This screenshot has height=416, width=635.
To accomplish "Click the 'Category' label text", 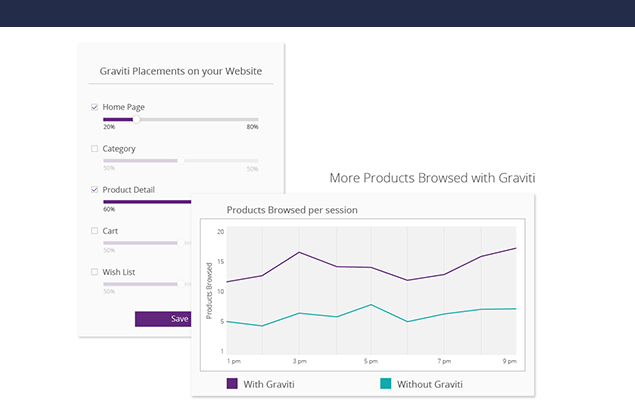I will pyautogui.click(x=119, y=149).
